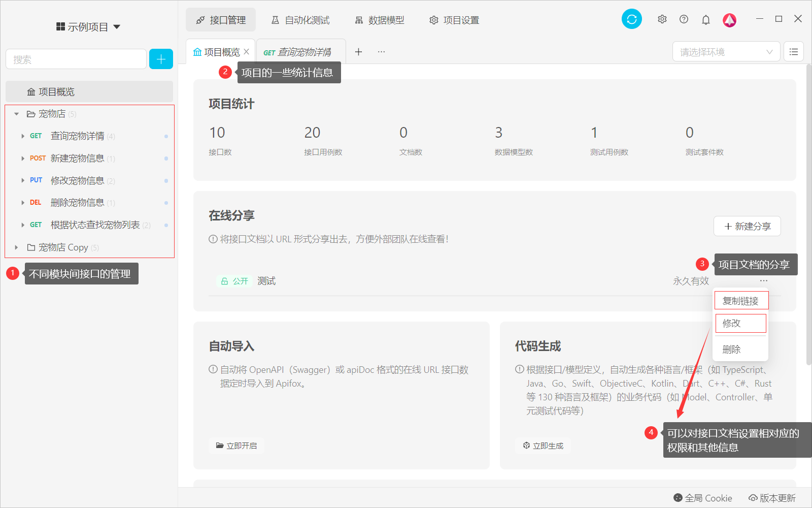The width and height of the screenshot is (812, 508).
Task: Open user avatar menu
Action: [x=730, y=20]
